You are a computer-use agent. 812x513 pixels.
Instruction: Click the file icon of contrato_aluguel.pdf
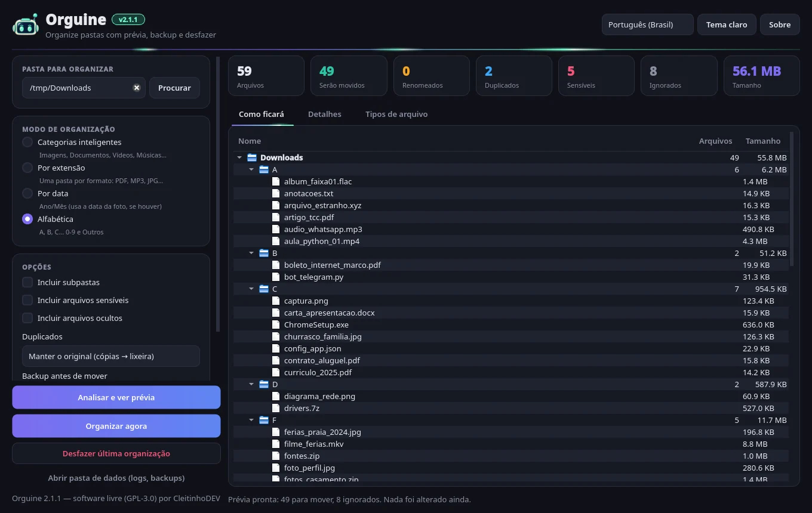click(x=276, y=360)
